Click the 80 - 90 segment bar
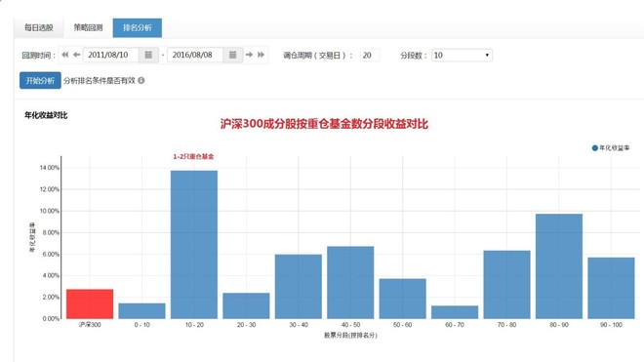 click(559, 266)
